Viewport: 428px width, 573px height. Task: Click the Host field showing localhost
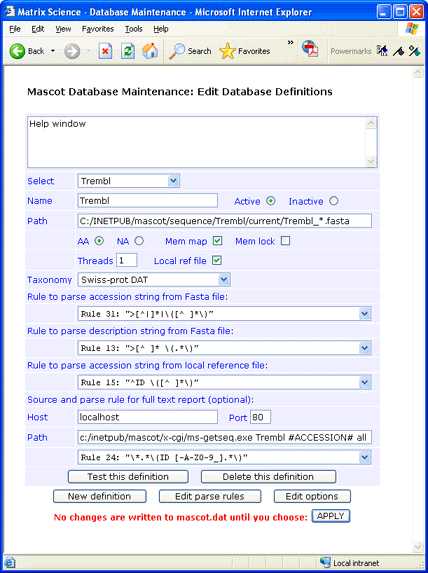pyautogui.click(x=148, y=417)
